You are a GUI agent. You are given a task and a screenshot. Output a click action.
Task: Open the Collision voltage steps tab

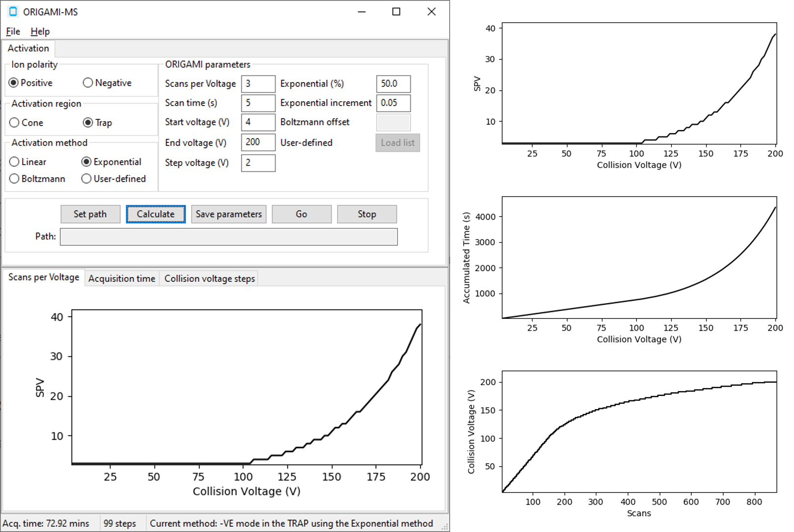209,279
